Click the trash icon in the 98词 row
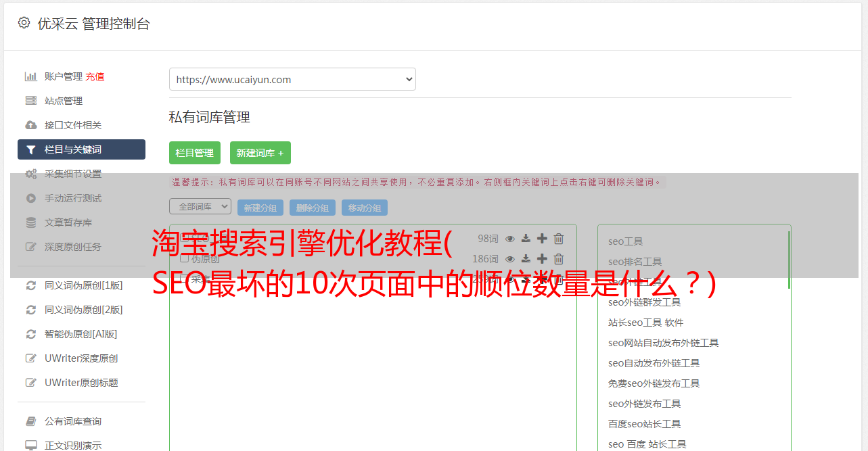Viewport: 868px width, 451px height. point(559,239)
